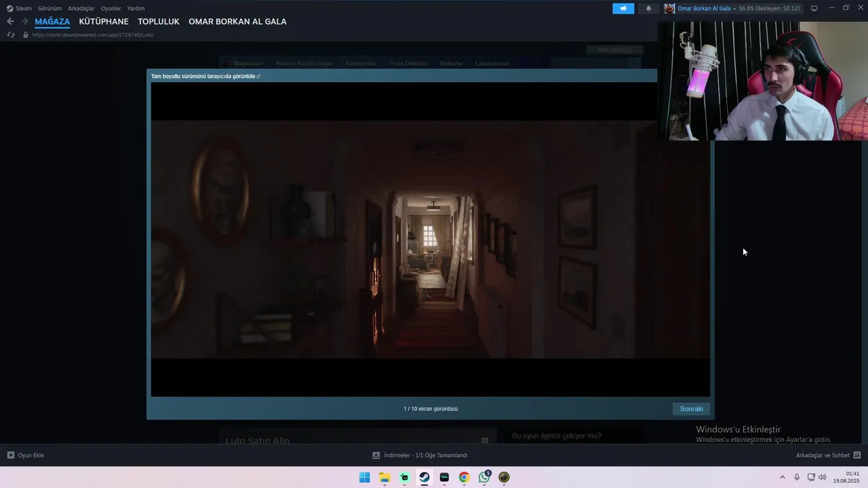Switch to the KÜTÜPHANE tab
This screenshot has height=488, width=868.
tap(104, 22)
